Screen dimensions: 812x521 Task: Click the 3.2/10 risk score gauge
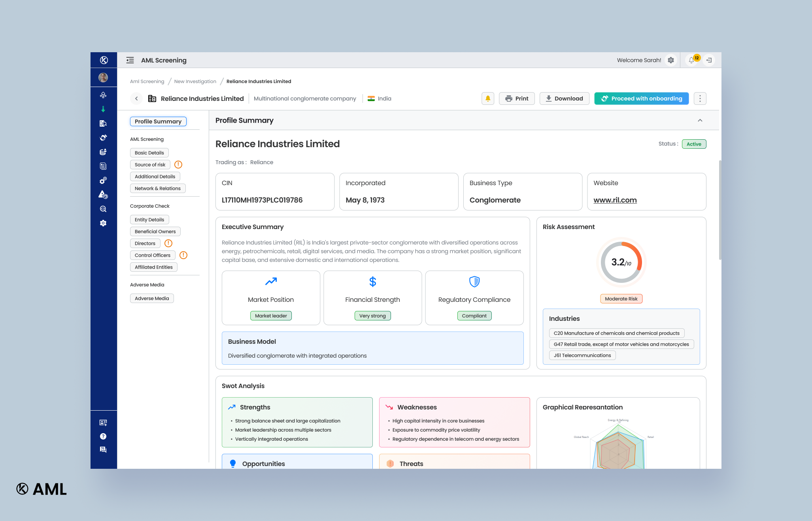621,262
